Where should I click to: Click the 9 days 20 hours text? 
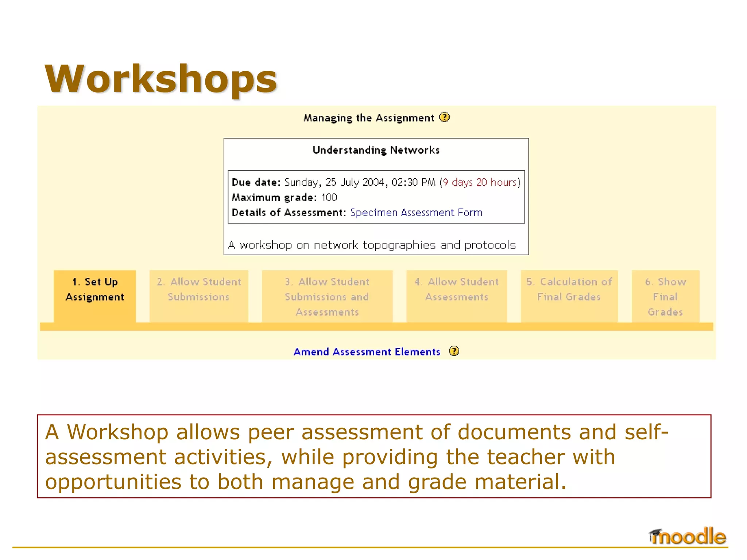pyautogui.click(x=480, y=182)
